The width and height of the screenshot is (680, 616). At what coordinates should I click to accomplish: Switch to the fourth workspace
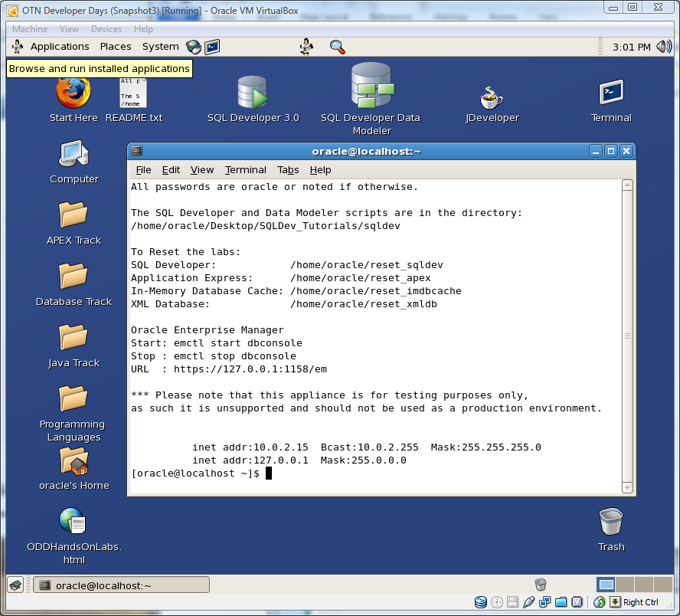tap(662, 585)
